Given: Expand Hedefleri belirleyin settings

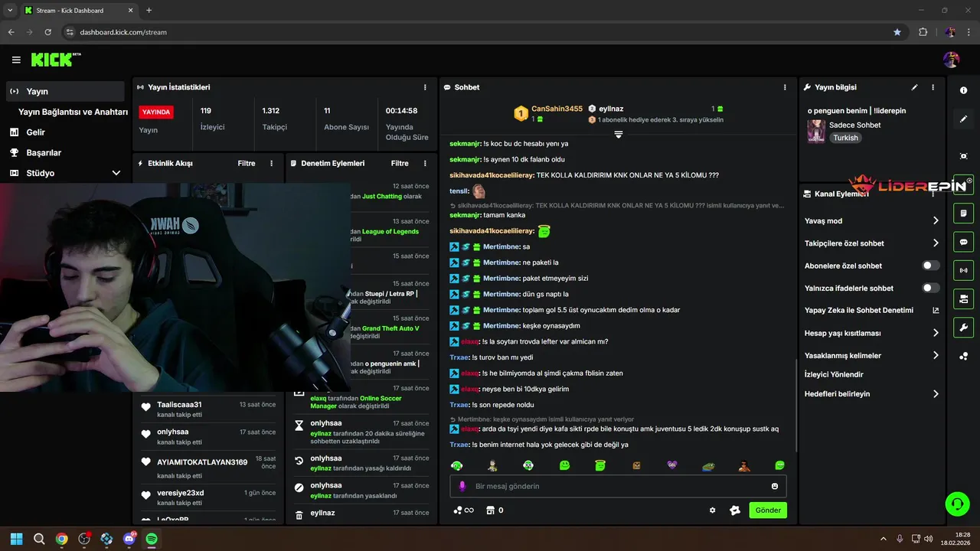Looking at the screenshot, I should [x=936, y=394].
